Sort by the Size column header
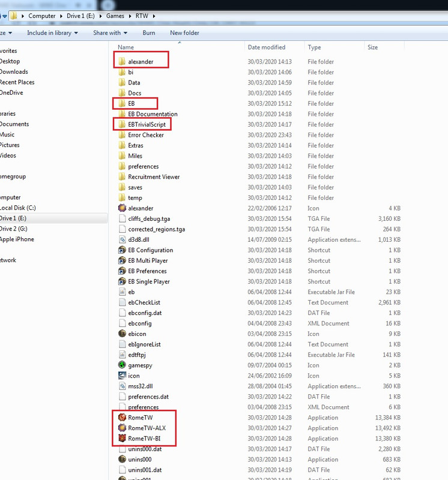The height and width of the screenshot is (480, 448). [x=372, y=47]
